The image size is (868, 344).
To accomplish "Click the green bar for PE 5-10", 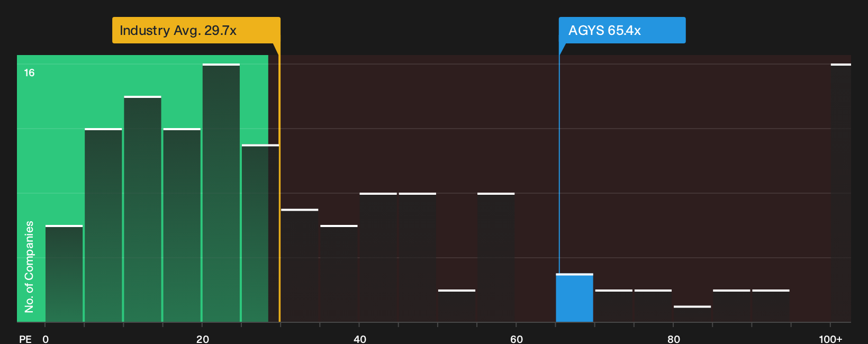I will click(x=103, y=225).
